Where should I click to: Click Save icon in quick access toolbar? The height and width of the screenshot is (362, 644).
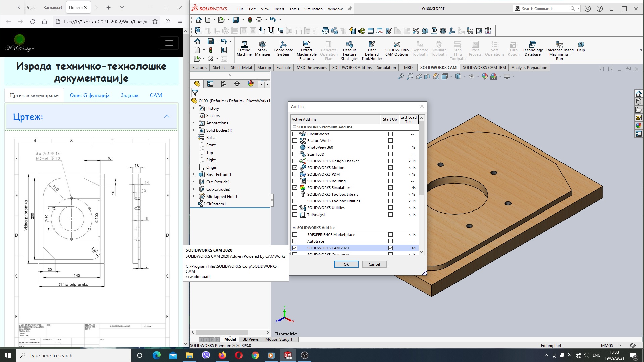point(236,19)
